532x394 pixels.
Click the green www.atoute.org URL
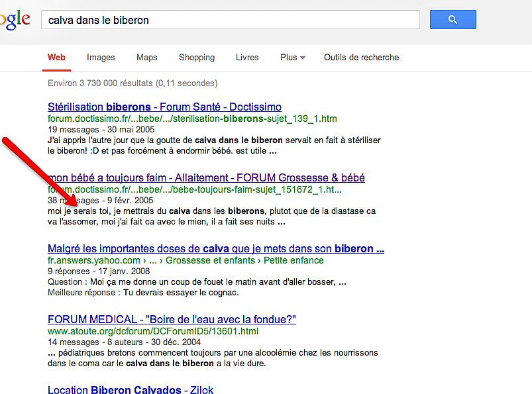point(153,331)
